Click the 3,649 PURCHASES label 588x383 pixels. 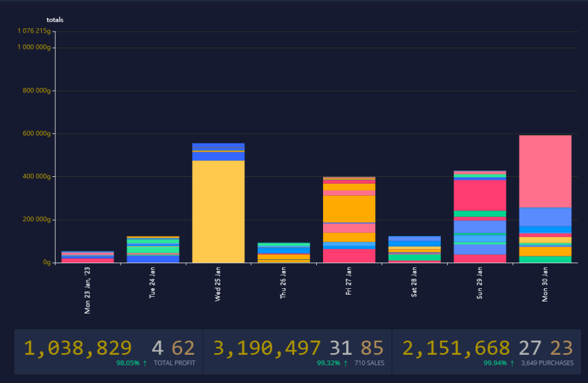(547, 363)
